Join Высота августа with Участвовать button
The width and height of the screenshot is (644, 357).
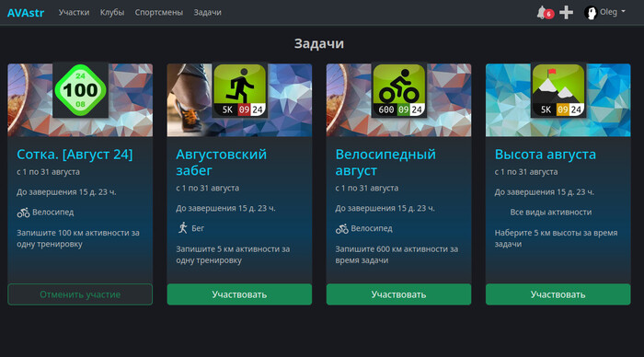pyautogui.click(x=558, y=294)
